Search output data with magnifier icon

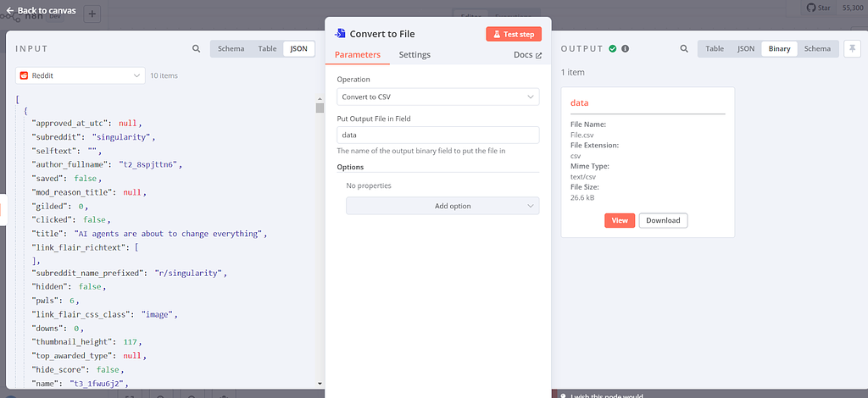[684, 49]
